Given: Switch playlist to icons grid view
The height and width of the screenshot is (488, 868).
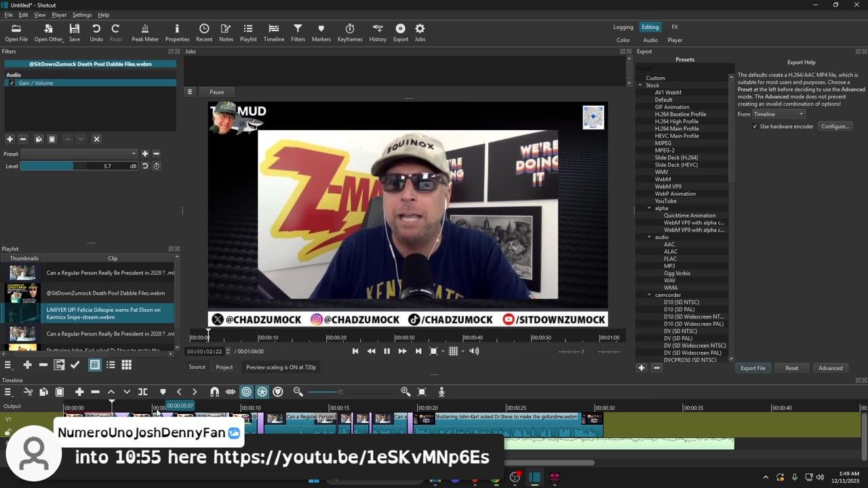Looking at the screenshot, I should pos(127,365).
